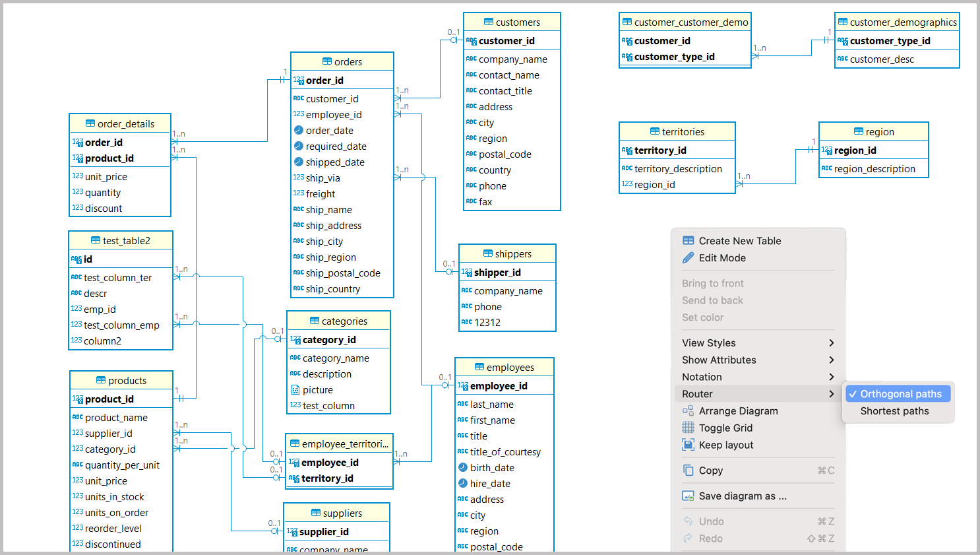This screenshot has width=980, height=555.
Task: Click the Create New Table icon
Action: tap(688, 241)
